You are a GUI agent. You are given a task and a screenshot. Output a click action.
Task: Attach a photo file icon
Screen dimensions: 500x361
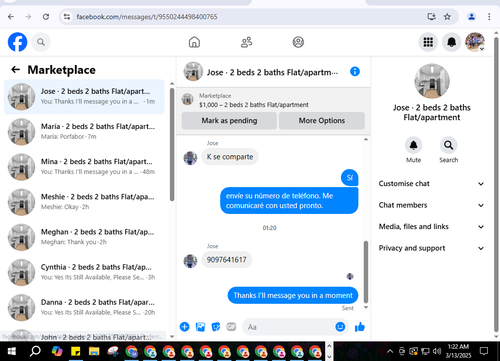coord(200,327)
